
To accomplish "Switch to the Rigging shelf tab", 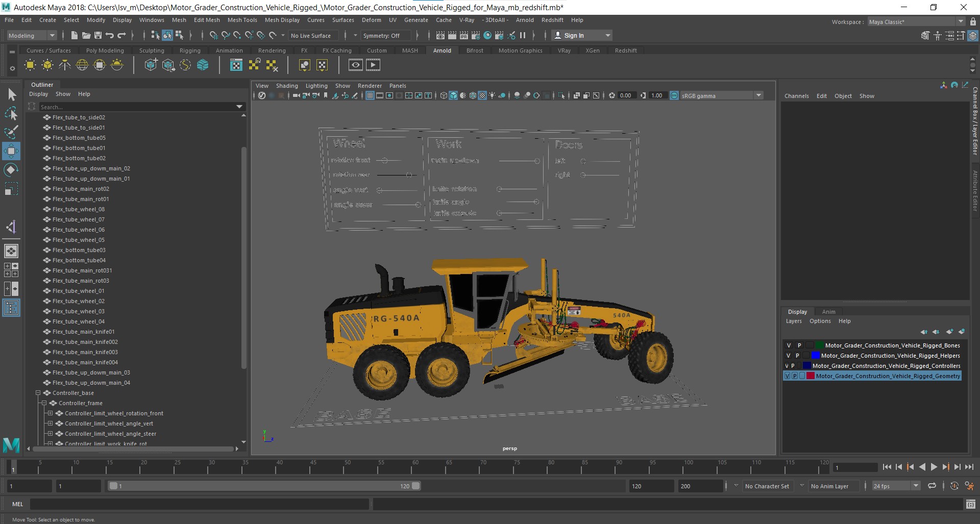I will (190, 51).
